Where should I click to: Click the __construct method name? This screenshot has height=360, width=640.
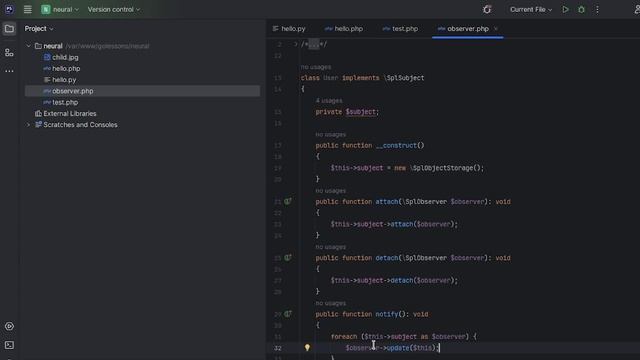point(396,145)
